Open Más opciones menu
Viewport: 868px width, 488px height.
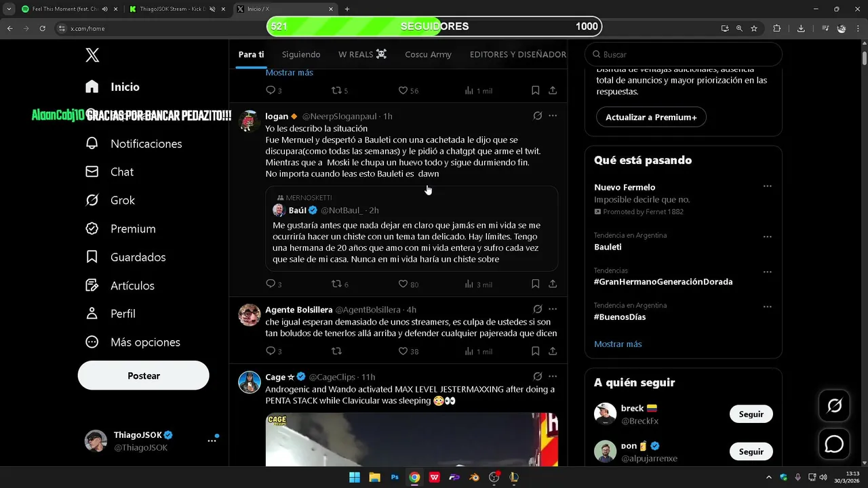pos(132,342)
